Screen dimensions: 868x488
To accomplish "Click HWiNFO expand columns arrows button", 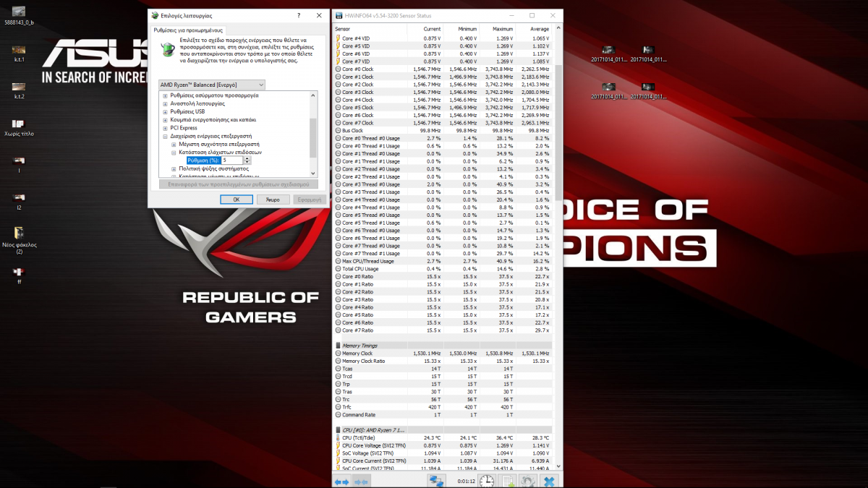I will click(x=342, y=481).
